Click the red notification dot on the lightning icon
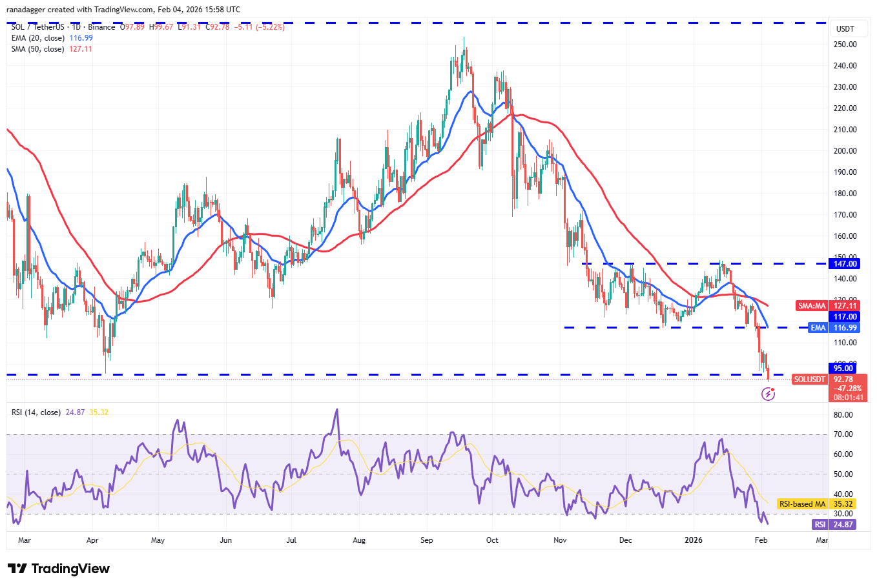The image size is (877, 588). point(772,389)
